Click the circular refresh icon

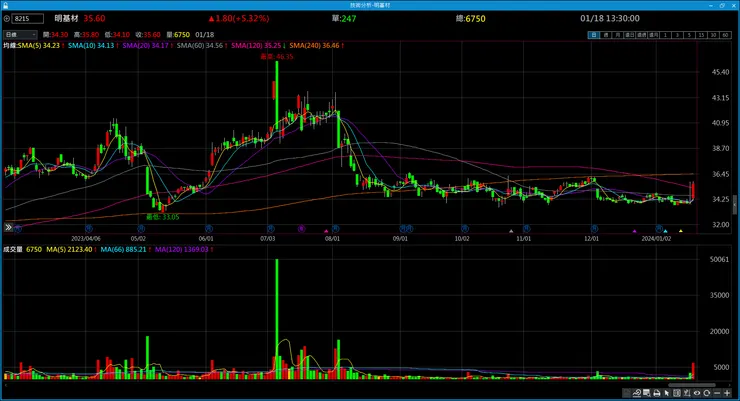click(706, 393)
